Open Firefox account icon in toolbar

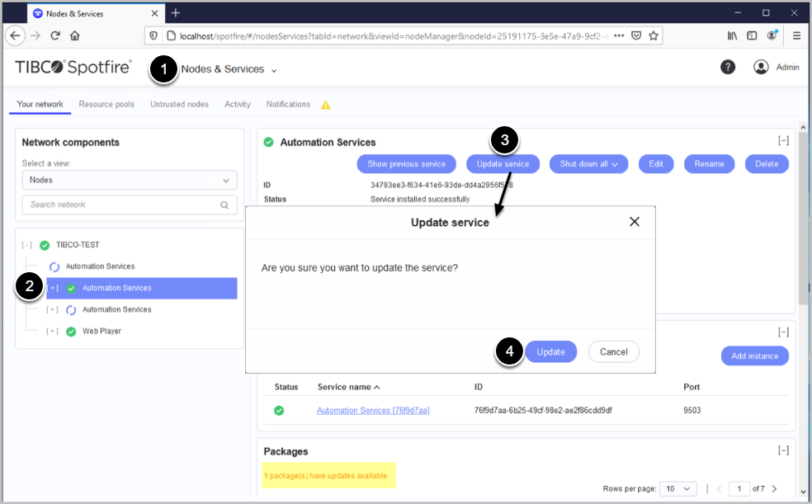pos(772,35)
